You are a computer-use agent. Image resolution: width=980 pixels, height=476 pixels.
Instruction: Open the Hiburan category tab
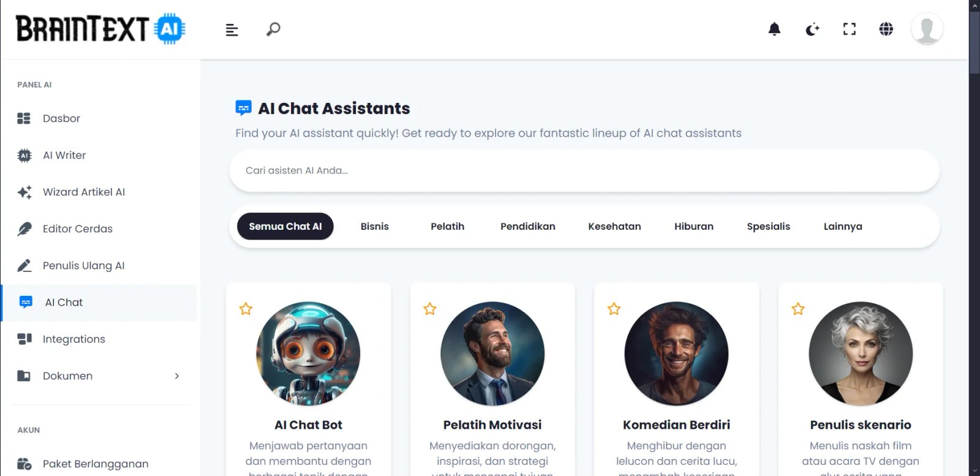pyautogui.click(x=693, y=226)
